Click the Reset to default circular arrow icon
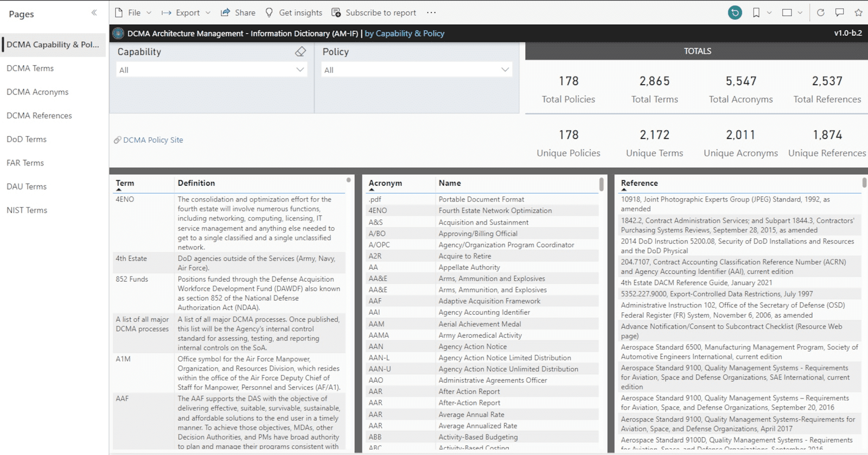The height and width of the screenshot is (455, 868). point(735,12)
